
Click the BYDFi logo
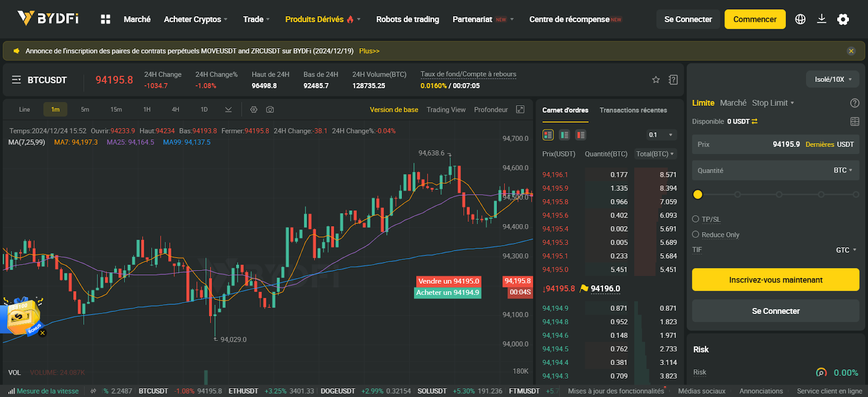[48, 18]
